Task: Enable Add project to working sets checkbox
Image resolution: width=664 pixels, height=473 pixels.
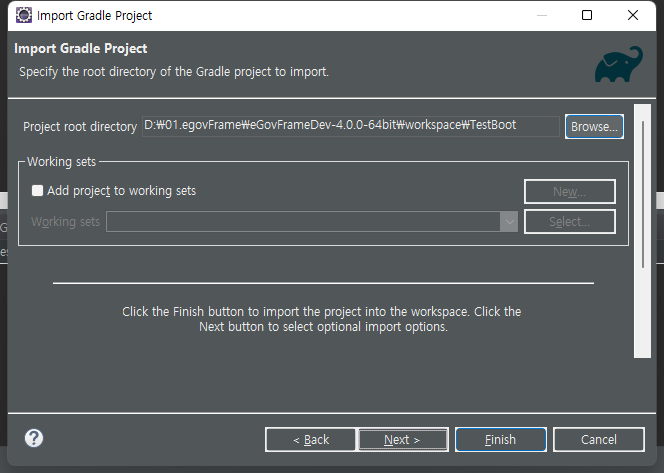Action: click(x=37, y=191)
